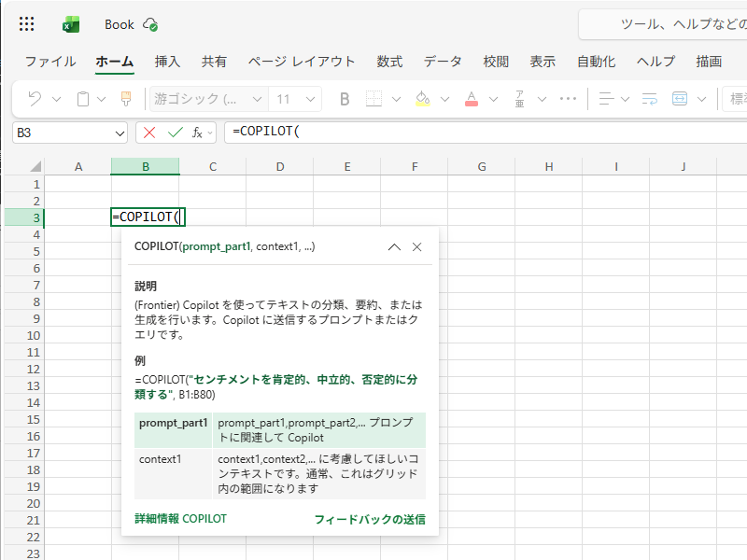Screen dimensions: 747x560
Task: Click the context1 argument row
Action: (279, 474)
